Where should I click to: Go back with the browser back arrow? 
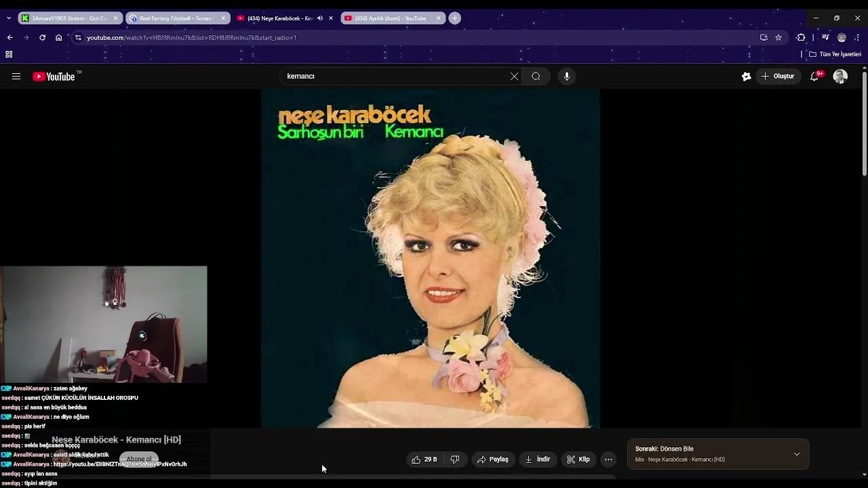(9, 37)
